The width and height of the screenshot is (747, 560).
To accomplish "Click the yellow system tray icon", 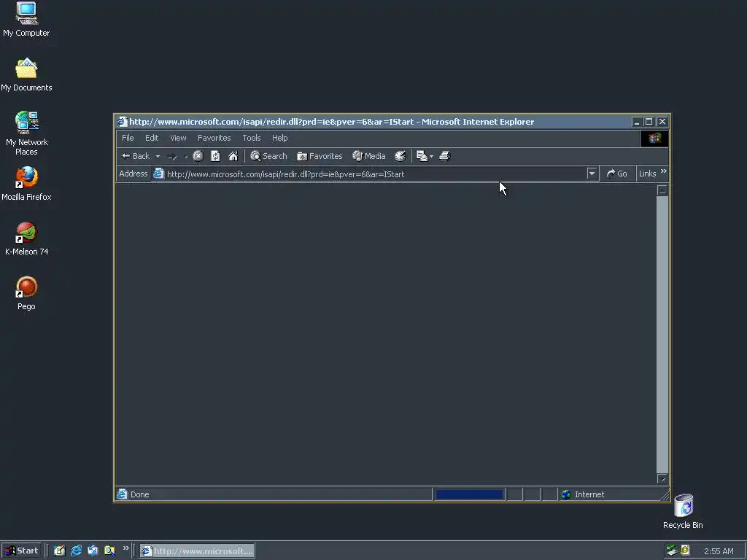I will (x=684, y=550).
